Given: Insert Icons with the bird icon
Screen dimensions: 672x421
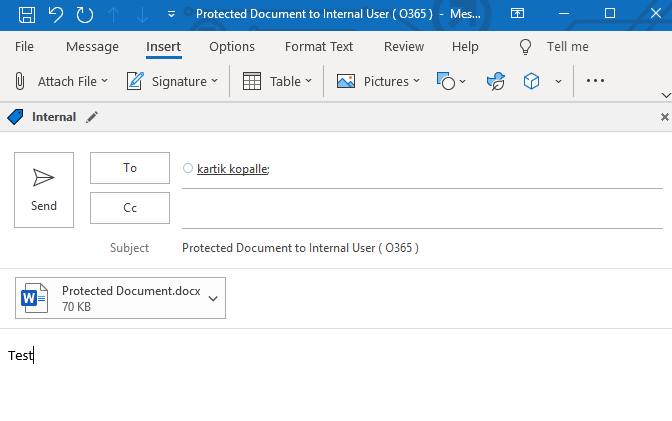Looking at the screenshot, I should (x=496, y=81).
